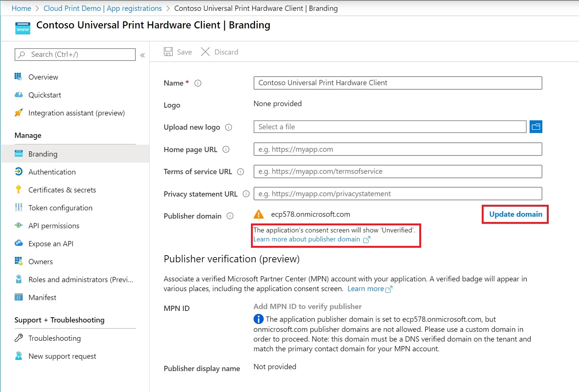This screenshot has height=392, width=579.
Task: Click the info icon beside Home page URL
Action: (226, 149)
